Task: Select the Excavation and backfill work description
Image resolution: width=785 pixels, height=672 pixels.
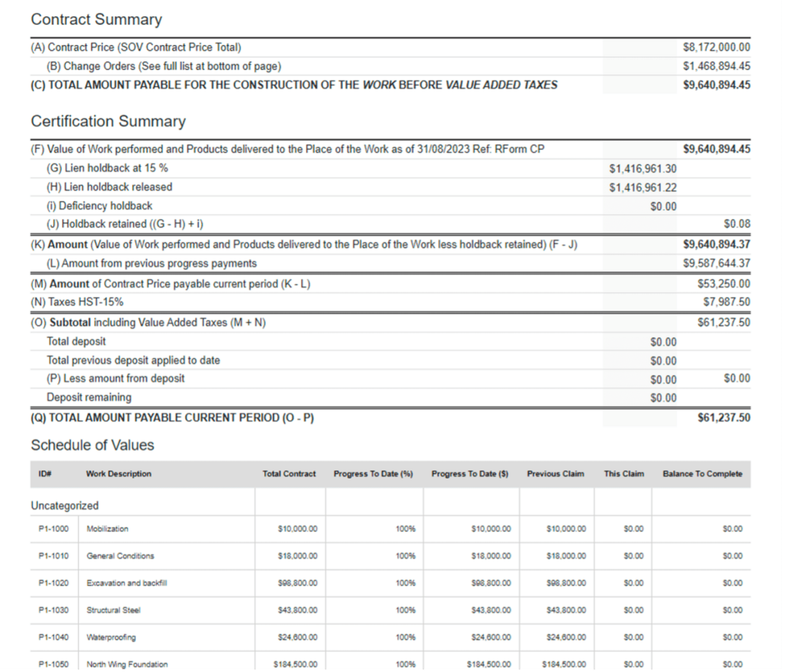Action: click(x=127, y=583)
